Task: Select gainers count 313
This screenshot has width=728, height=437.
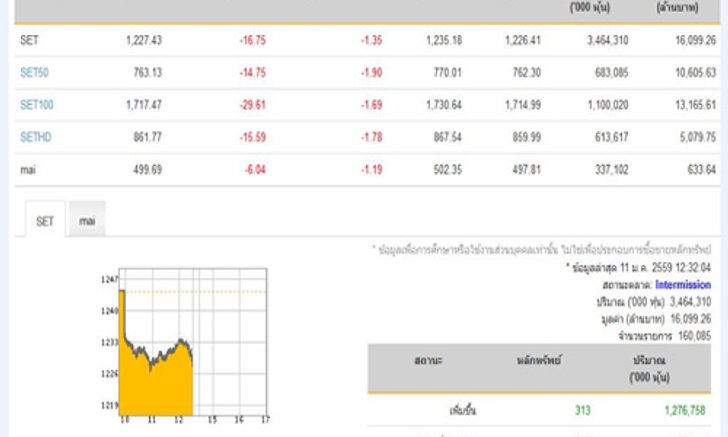Action: tap(583, 411)
